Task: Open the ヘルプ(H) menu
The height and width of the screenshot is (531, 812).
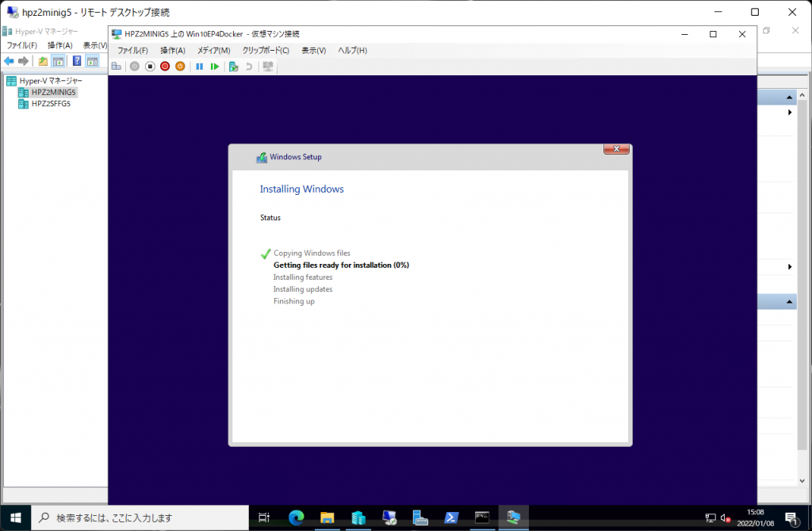Action: [353, 50]
